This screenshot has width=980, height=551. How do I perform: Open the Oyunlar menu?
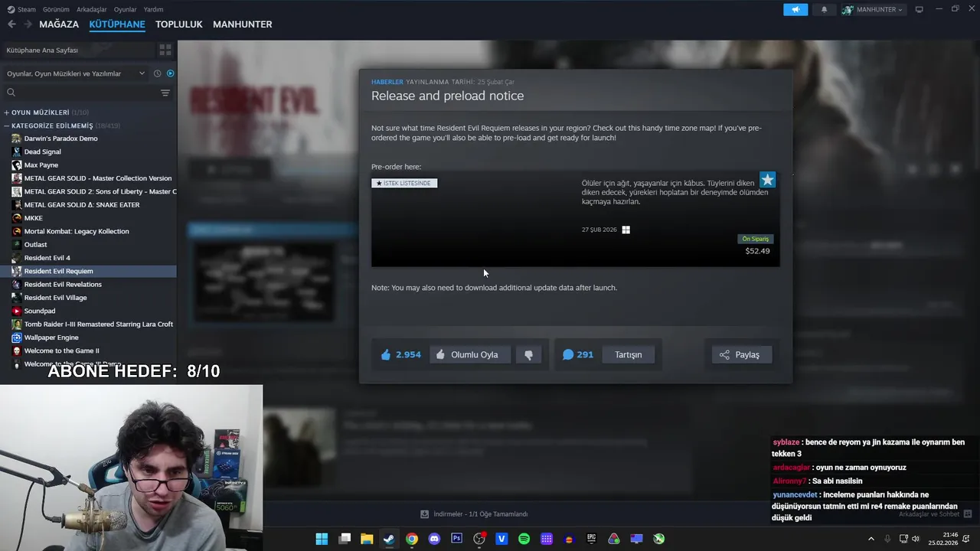(126, 9)
